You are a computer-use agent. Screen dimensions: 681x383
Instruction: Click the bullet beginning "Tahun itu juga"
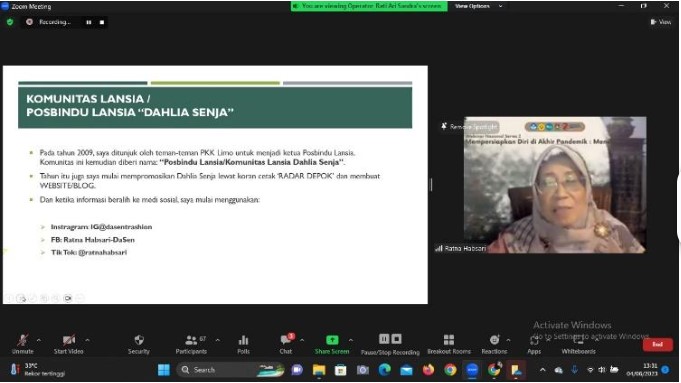(x=210, y=181)
